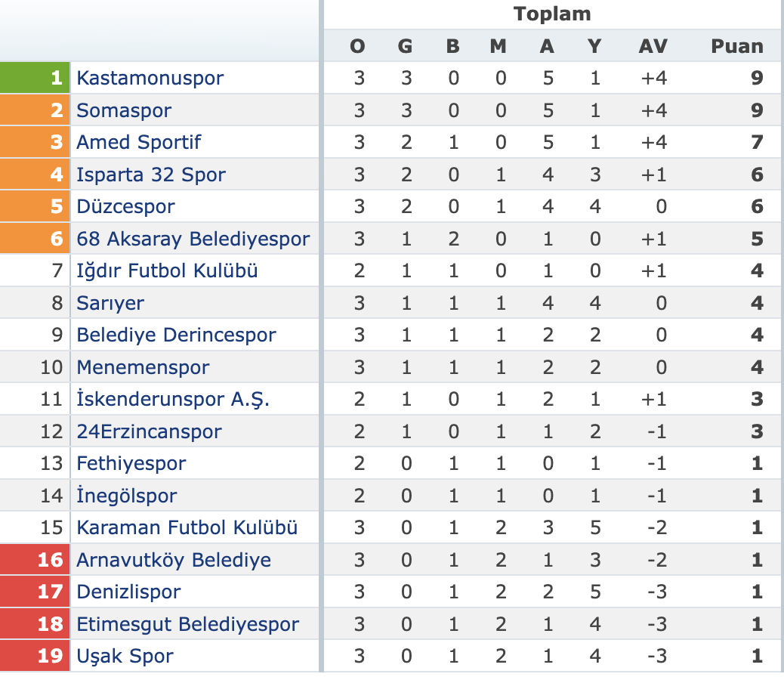Open the Fethiyespor team link
Screen dimensions: 784x680
(131, 463)
